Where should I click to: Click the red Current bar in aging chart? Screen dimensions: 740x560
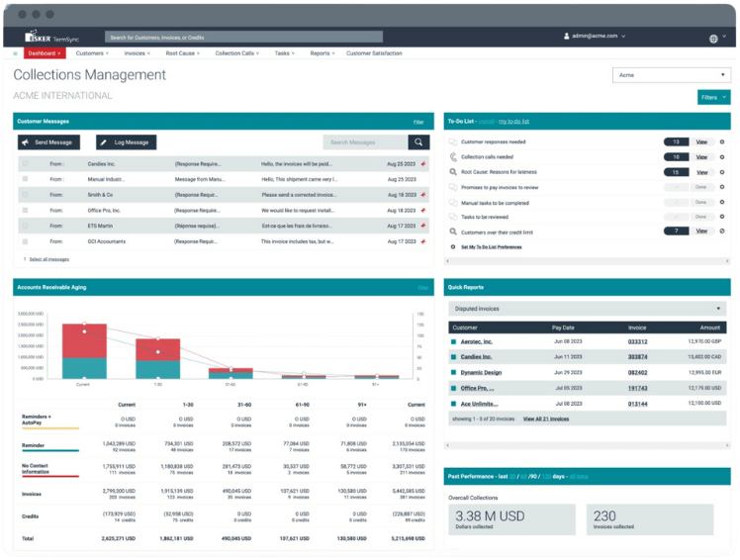[83, 340]
